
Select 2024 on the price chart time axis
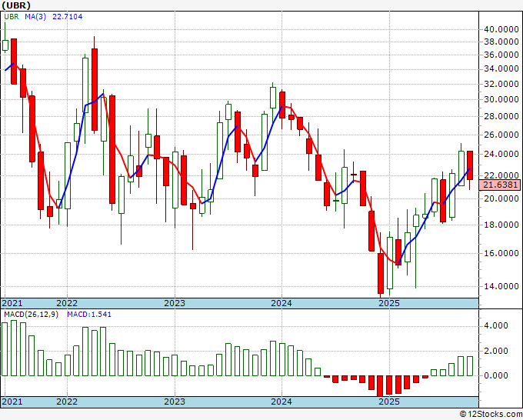click(281, 303)
